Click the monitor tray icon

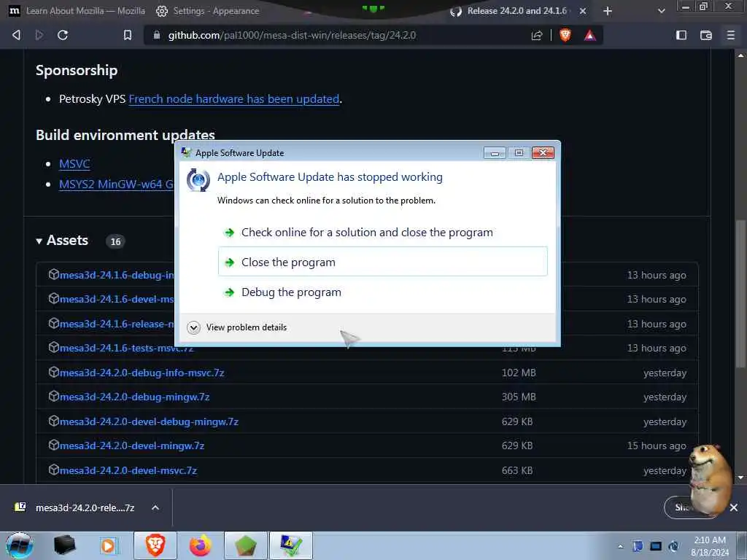point(656,546)
